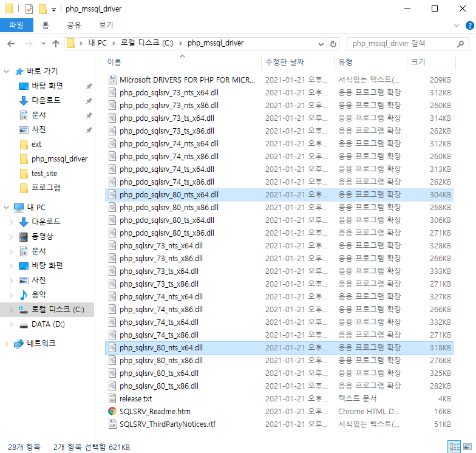Open 바탕 화면 under quick access

point(47,86)
